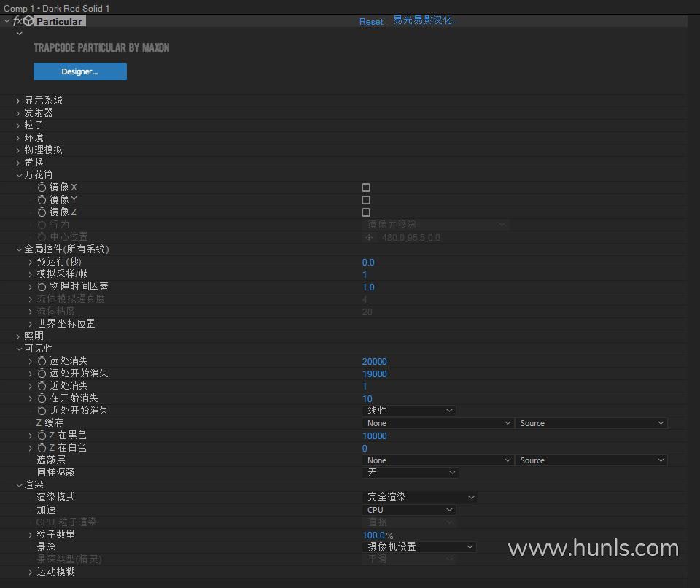Enable the 镜像 Y checkbox

coord(366,200)
